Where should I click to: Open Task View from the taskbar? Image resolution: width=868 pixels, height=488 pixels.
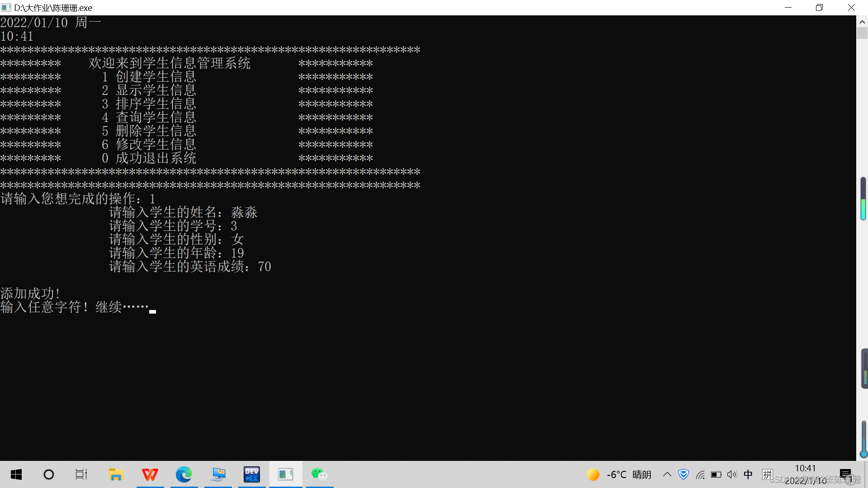pyautogui.click(x=81, y=474)
